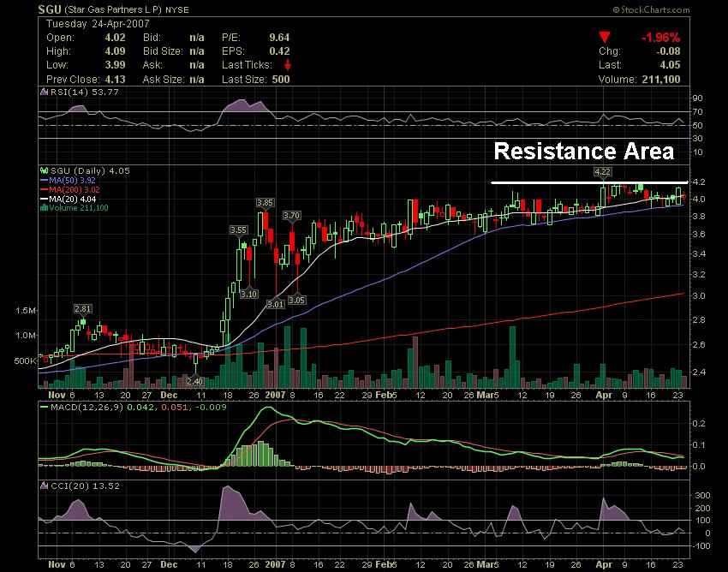Click the red Last Ticks down arrow

[288, 64]
